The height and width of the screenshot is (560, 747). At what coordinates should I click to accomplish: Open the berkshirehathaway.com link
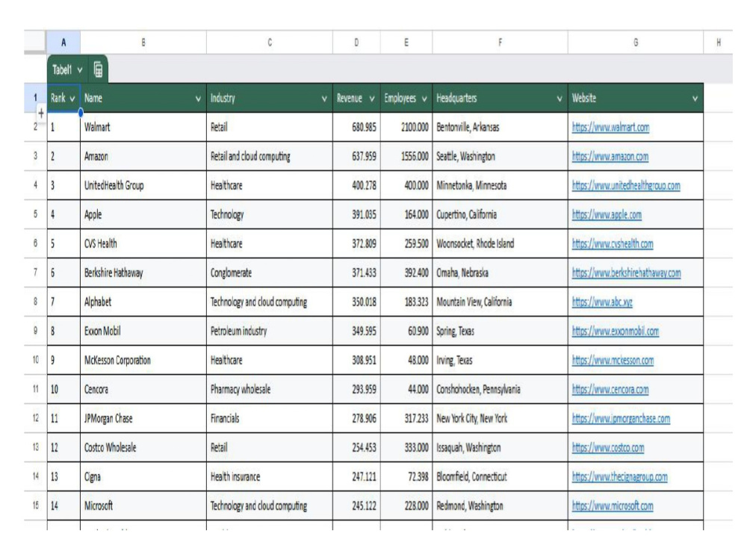coord(626,273)
